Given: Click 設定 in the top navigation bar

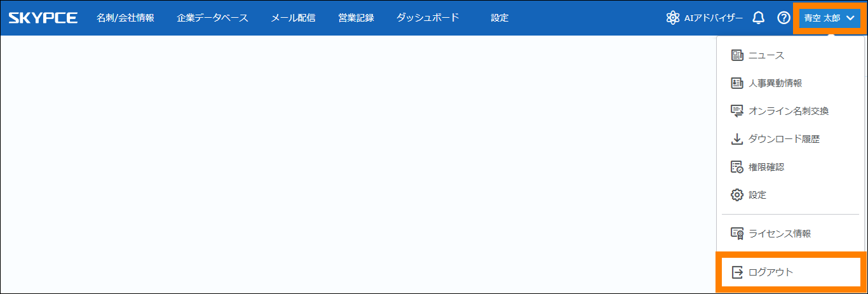Looking at the screenshot, I should pos(499,18).
